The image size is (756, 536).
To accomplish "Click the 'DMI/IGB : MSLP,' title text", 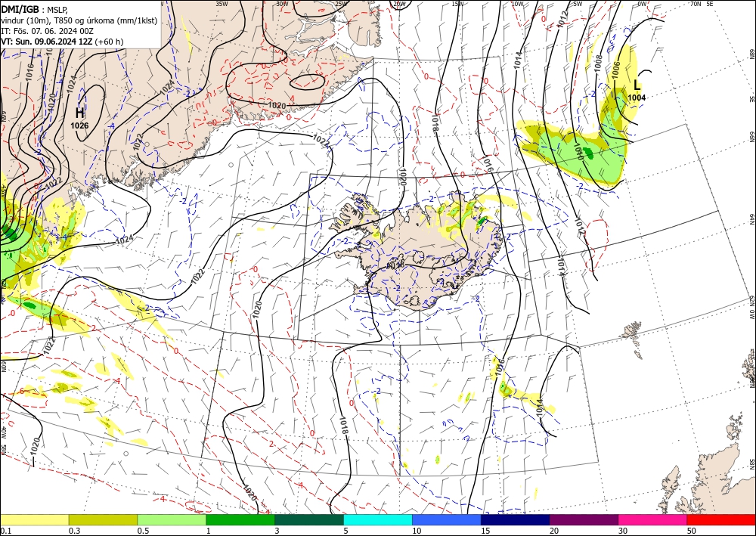I will 35,9.
